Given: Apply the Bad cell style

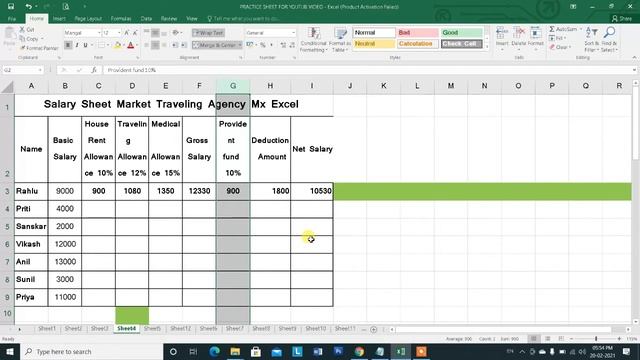Looking at the screenshot, I should click(418, 32).
